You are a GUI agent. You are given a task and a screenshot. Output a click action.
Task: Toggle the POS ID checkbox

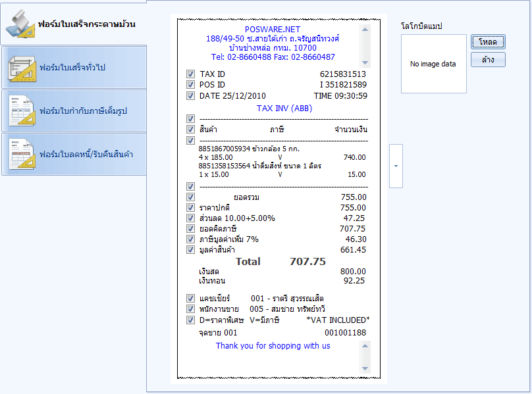[x=190, y=85]
